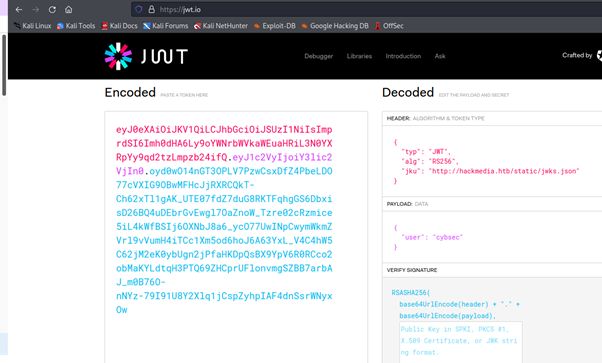
Task: Click the "alg": "RS256" header line
Action: [430, 161]
